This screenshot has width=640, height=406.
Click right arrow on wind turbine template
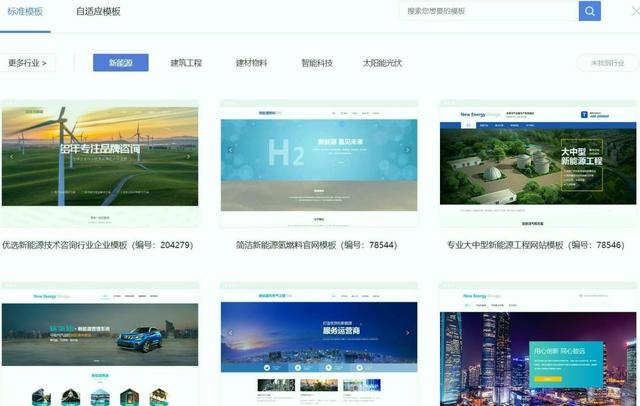pyautogui.click(x=190, y=157)
